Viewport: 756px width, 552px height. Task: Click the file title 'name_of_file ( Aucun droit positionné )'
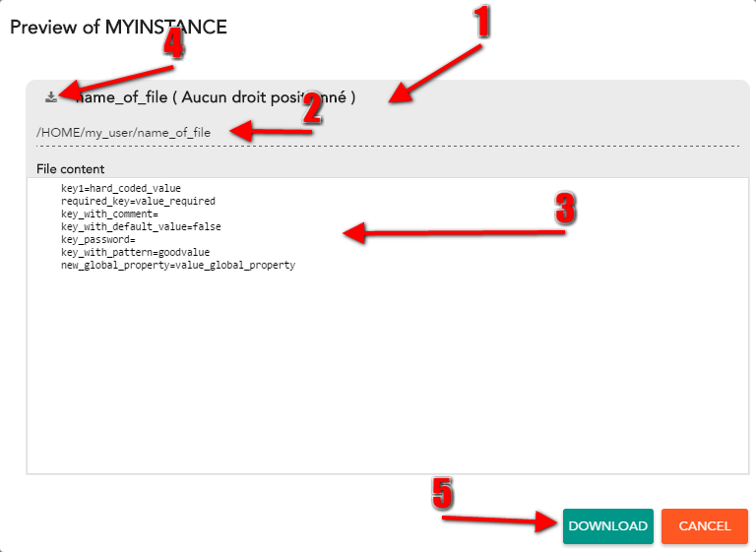tap(216, 97)
